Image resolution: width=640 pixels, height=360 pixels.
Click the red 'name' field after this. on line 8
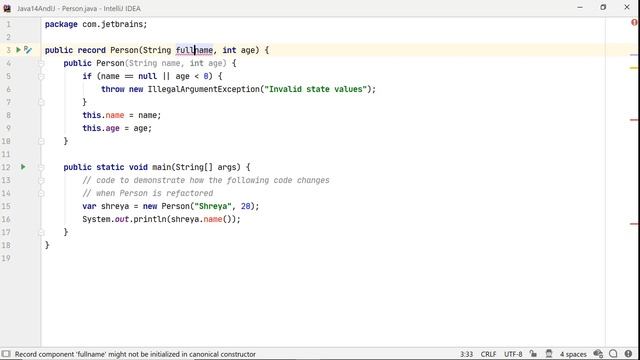[x=115, y=115]
